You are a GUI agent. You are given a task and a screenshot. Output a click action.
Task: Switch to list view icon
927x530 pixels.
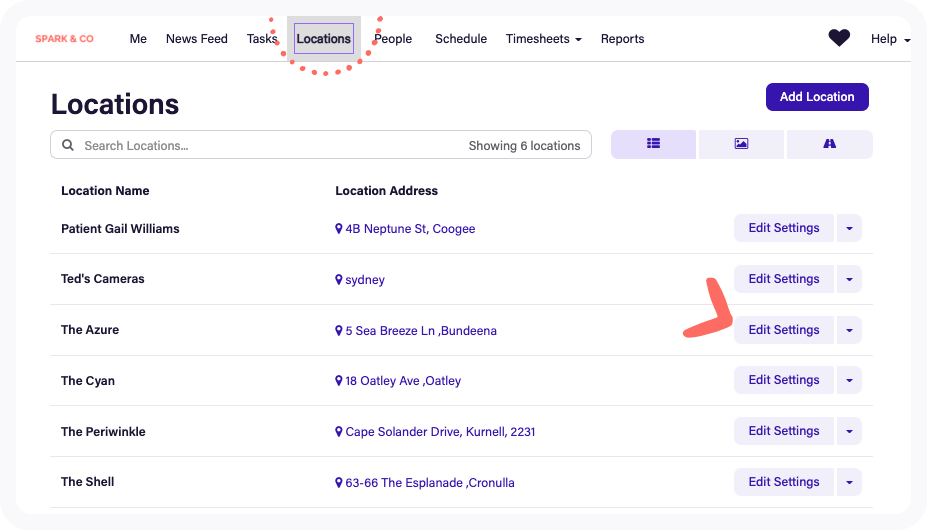[653, 144]
